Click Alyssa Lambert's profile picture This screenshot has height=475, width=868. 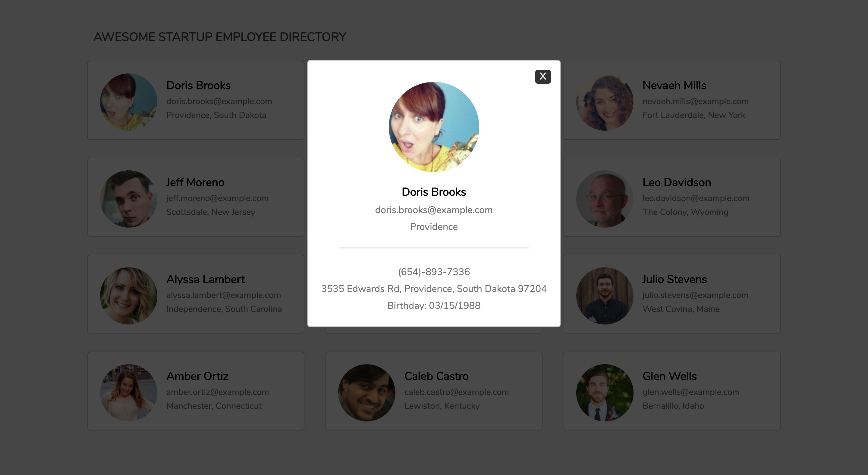(x=128, y=296)
